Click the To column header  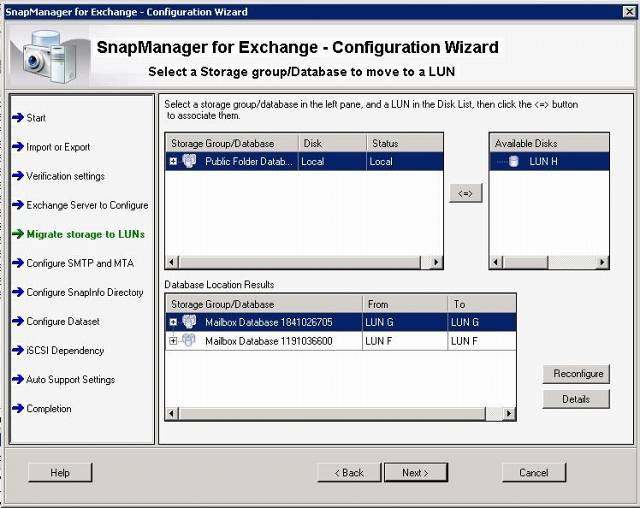[x=482, y=304]
